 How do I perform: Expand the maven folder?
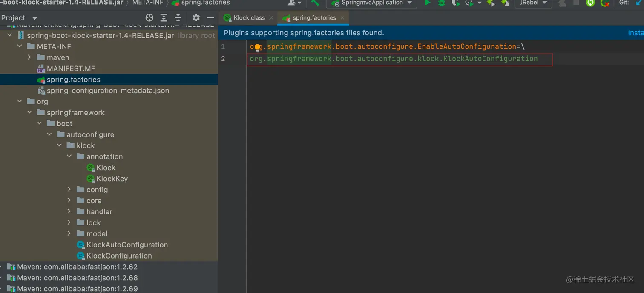click(29, 57)
